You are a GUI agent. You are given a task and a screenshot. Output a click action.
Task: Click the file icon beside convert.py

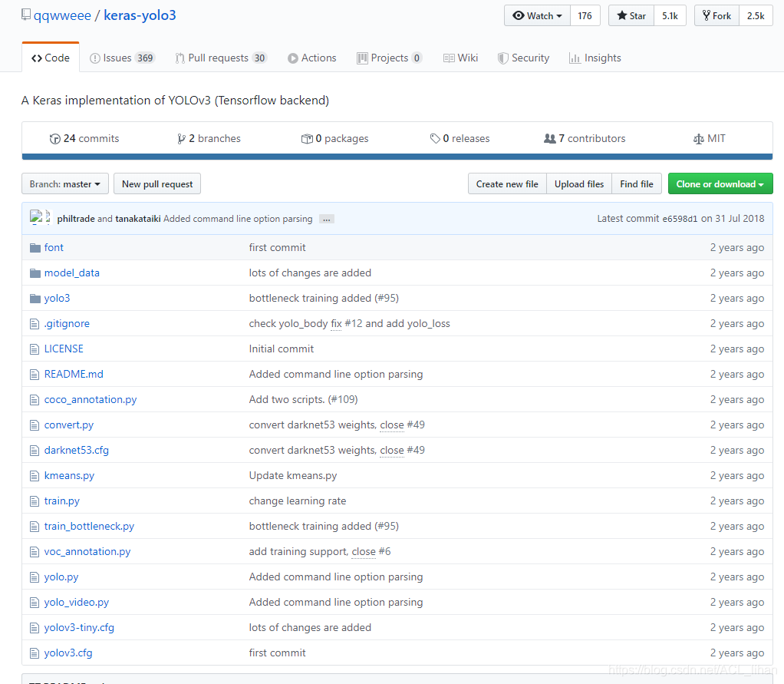35,425
